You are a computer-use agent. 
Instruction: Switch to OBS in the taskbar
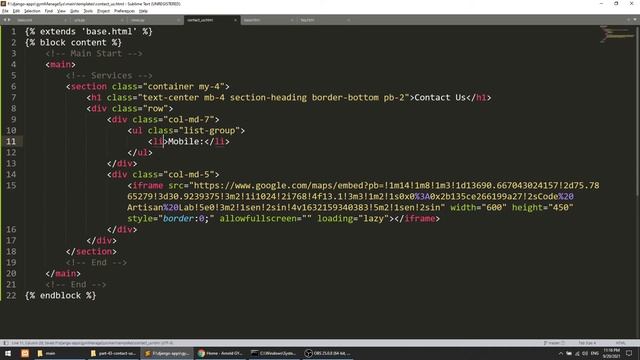tap(327, 353)
